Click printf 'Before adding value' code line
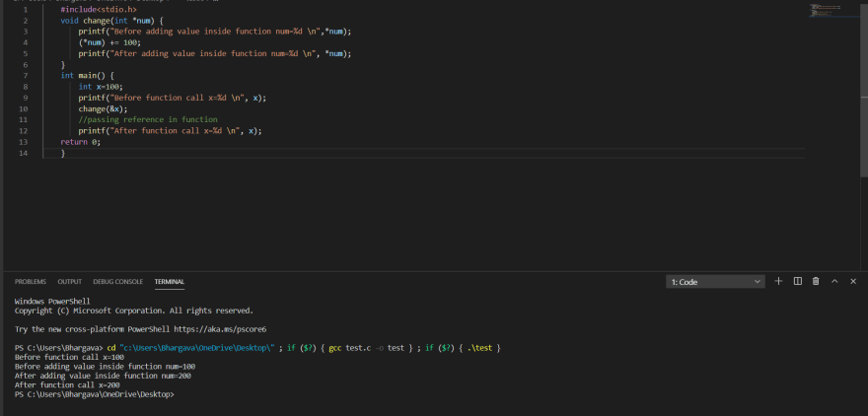The image size is (868, 416). 215,32
